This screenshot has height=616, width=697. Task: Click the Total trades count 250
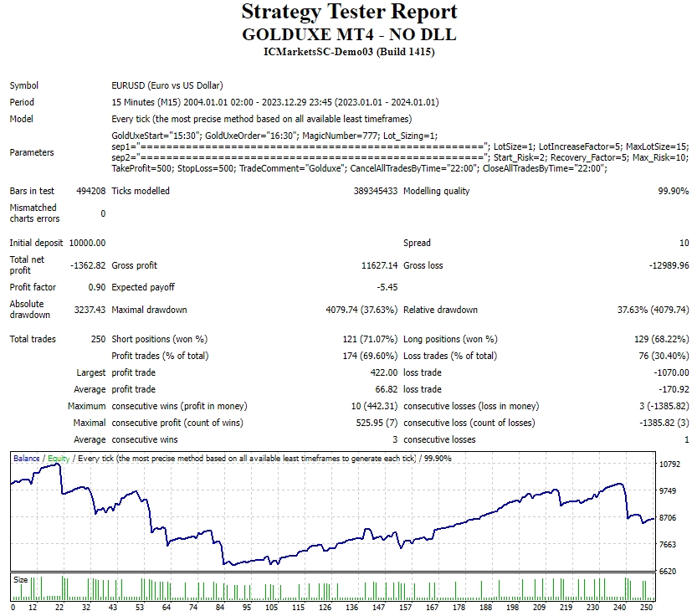pos(98,339)
